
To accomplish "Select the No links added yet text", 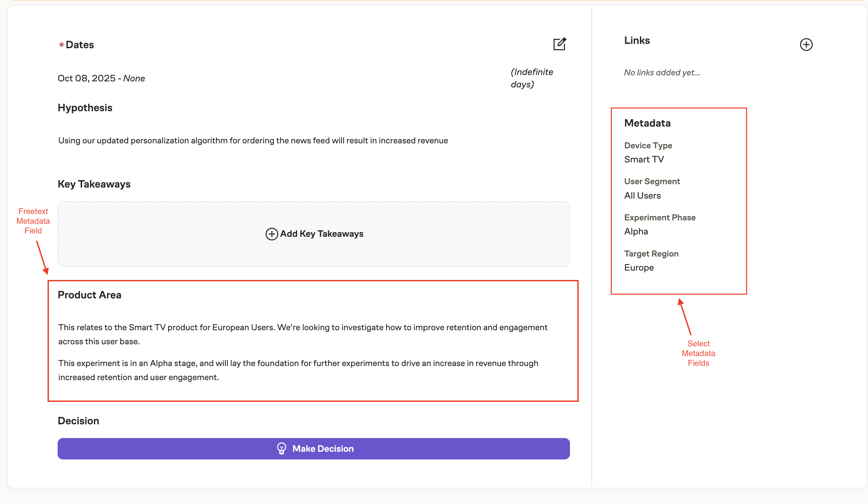I will [662, 72].
